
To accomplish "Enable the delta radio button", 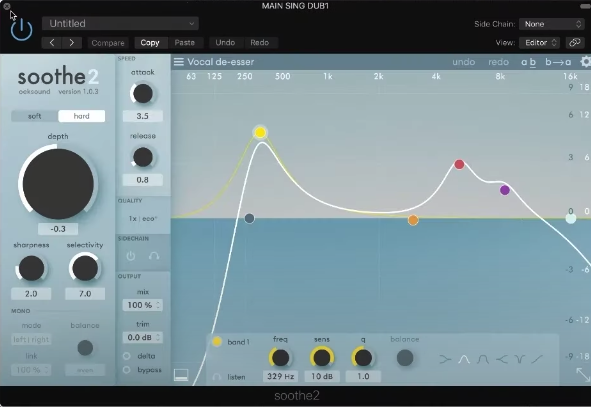I will pos(127,356).
